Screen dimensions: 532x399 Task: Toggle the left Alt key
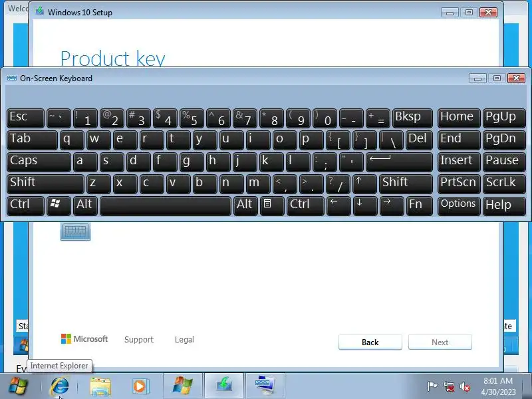pyautogui.click(x=85, y=205)
